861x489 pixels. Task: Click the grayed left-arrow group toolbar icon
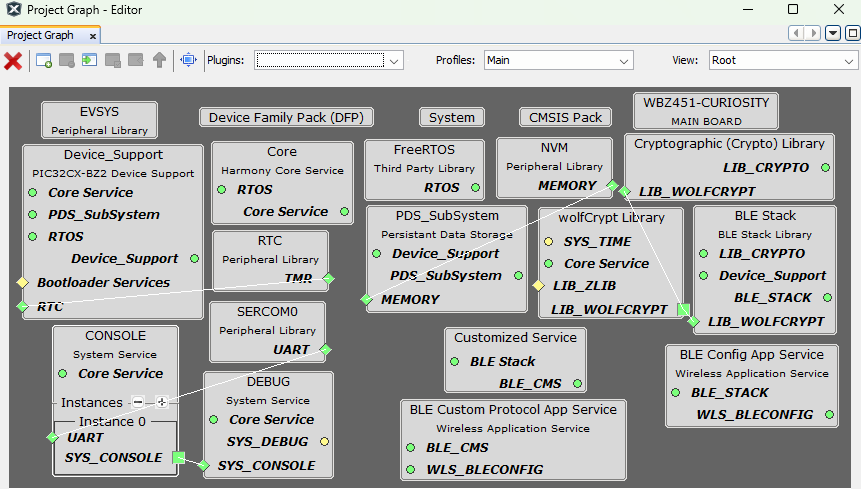point(136,59)
